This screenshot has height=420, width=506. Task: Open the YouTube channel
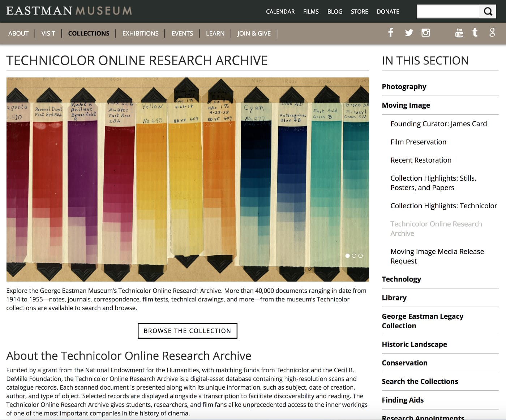tap(459, 33)
